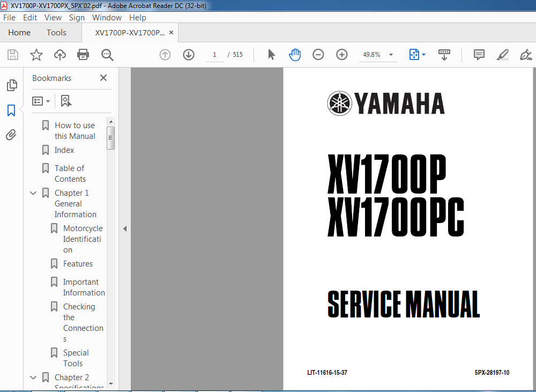Open the zoom level dropdown
This screenshot has width=536, height=392.
coord(391,55)
